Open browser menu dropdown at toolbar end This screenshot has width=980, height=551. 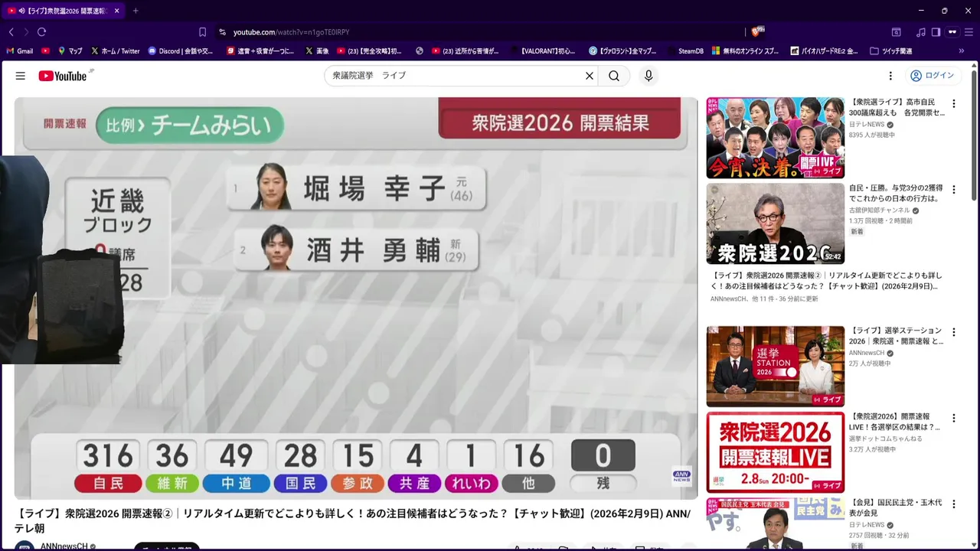968,32
